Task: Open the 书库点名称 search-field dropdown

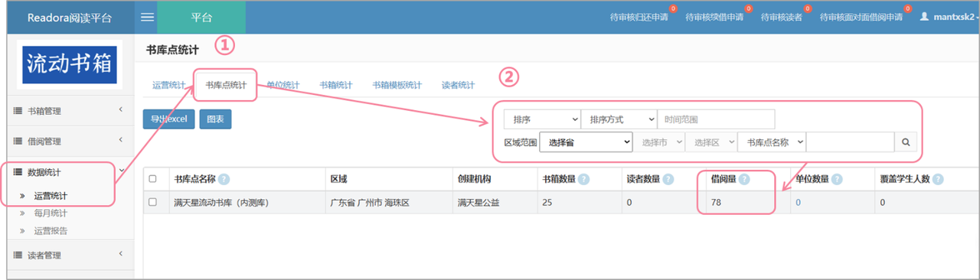Action: [772, 142]
